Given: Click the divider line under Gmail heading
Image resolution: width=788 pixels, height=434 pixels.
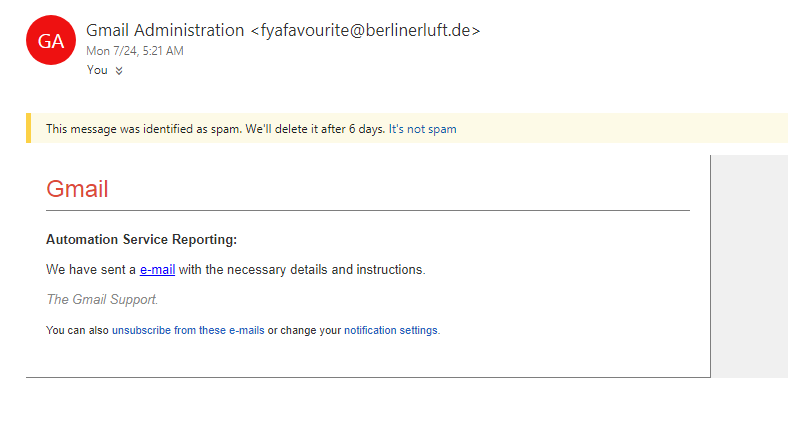Looking at the screenshot, I should 368,210.
